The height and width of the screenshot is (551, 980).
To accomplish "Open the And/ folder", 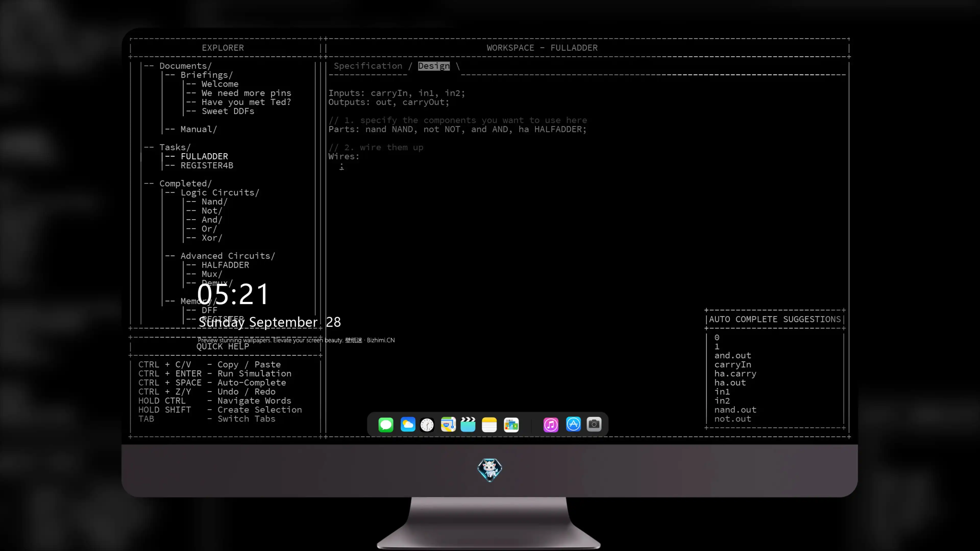I will pyautogui.click(x=212, y=220).
